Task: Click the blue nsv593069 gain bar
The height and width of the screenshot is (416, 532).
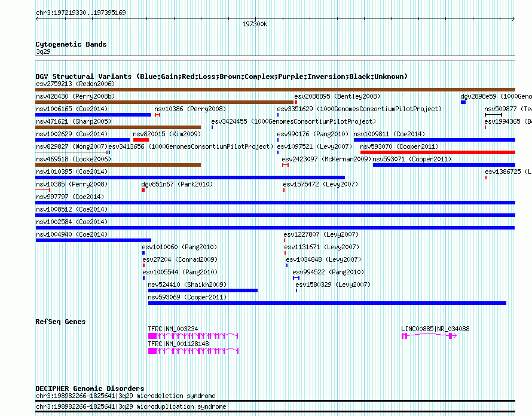Action: coord(327,303)
